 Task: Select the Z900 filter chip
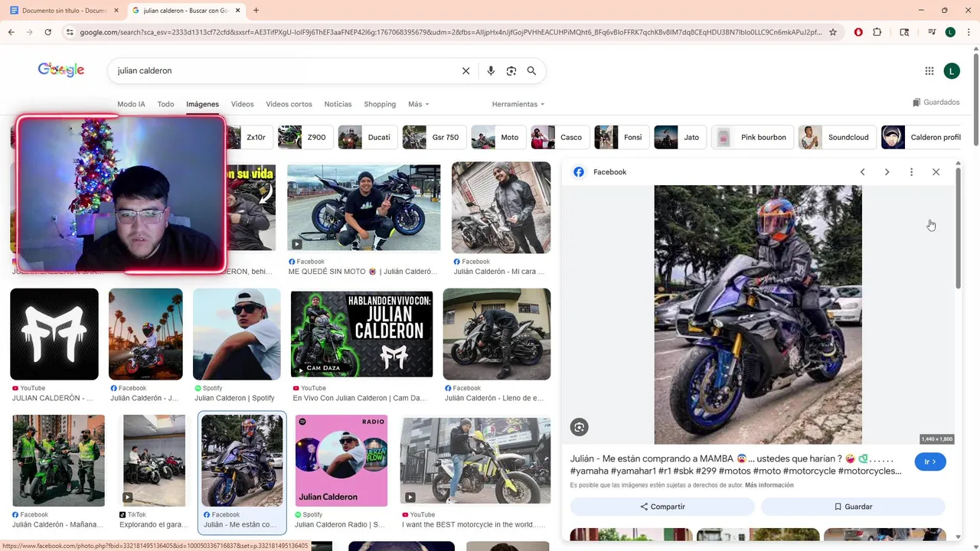[304, 137]
